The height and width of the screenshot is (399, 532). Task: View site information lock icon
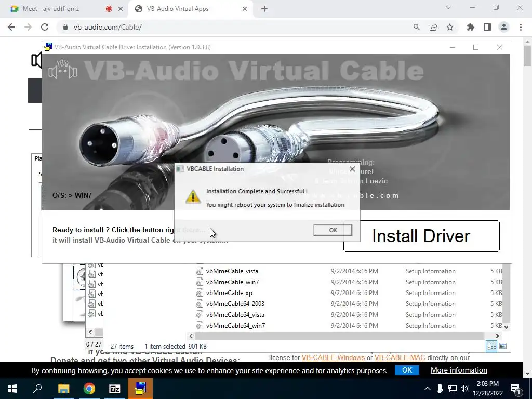pyautogui.click(x=65, y=27)
